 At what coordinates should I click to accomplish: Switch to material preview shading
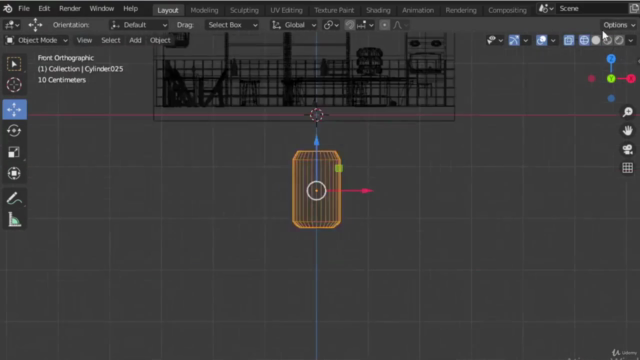tap(607, 40)
